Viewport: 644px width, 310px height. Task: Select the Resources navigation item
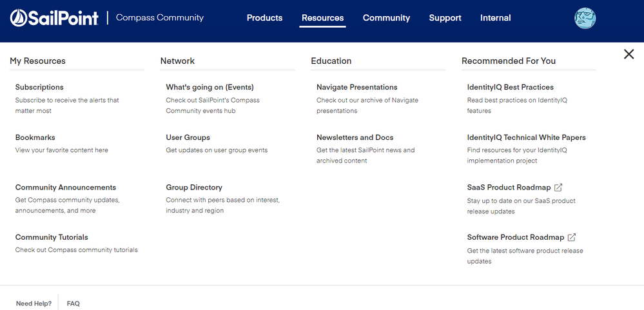tap(322, 18)
